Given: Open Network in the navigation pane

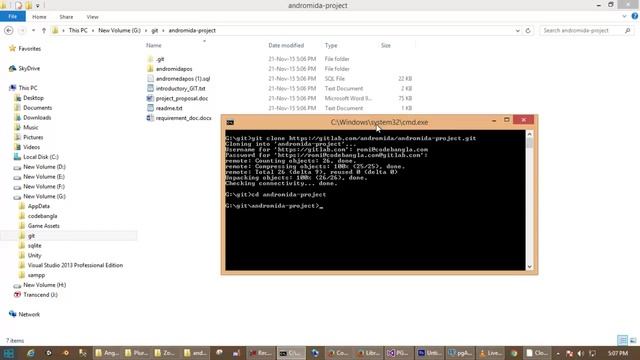Looking at the screenshot, I should click(x=29, y=314).
